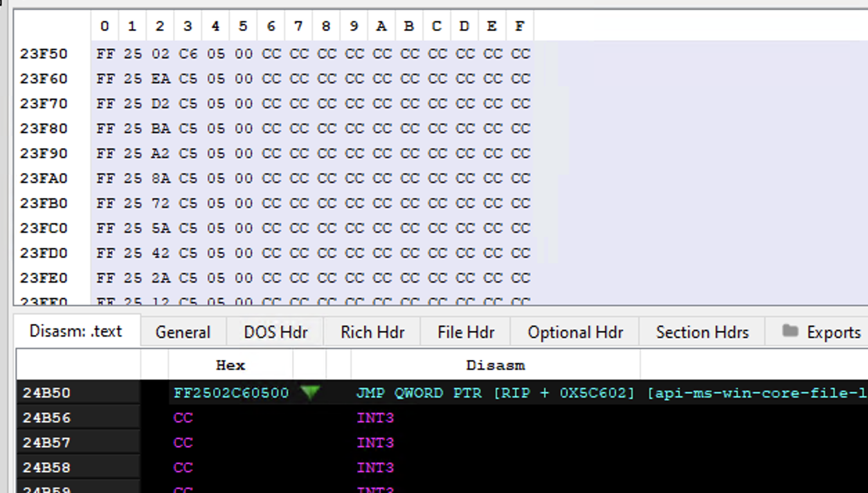868x493 pixels.
Task: Click column header F in hex view
Action: click(x=519, y=26)
